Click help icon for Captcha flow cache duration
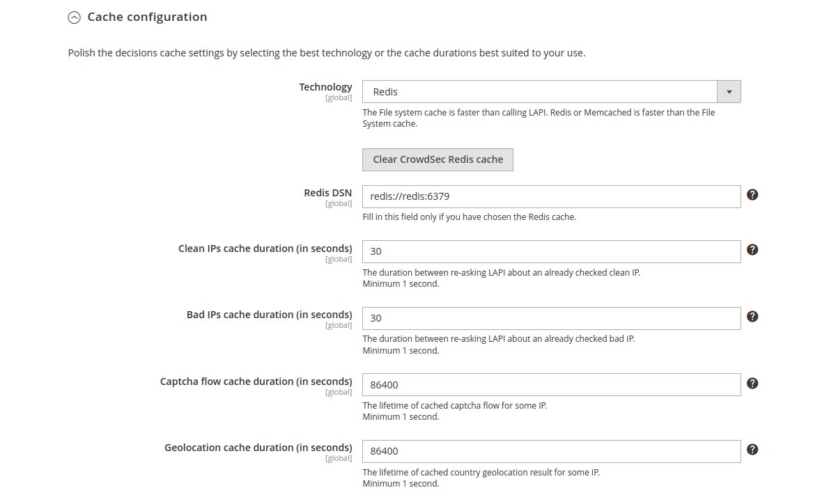This screenshot has height=504, width=836. [x=752, y=384]
